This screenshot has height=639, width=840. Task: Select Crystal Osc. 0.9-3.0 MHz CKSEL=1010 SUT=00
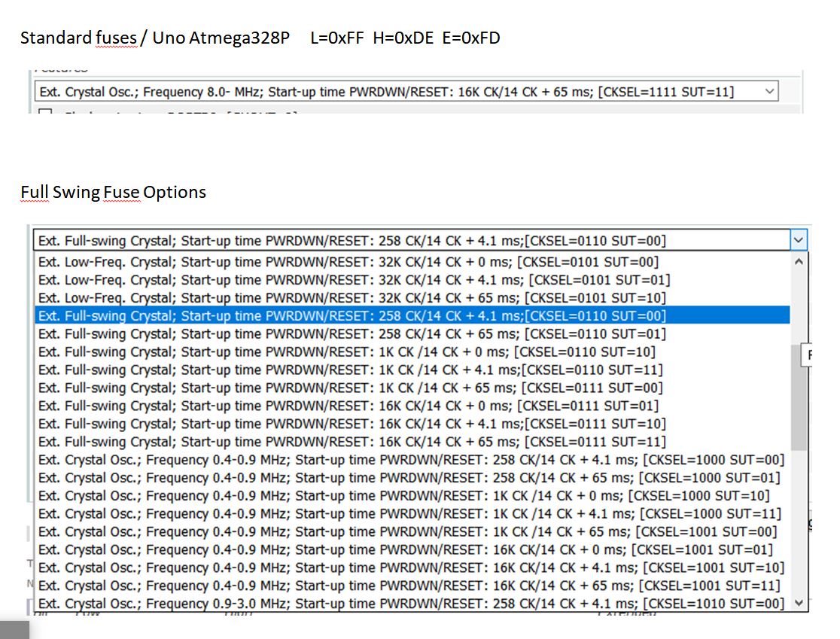click(412, 604)
